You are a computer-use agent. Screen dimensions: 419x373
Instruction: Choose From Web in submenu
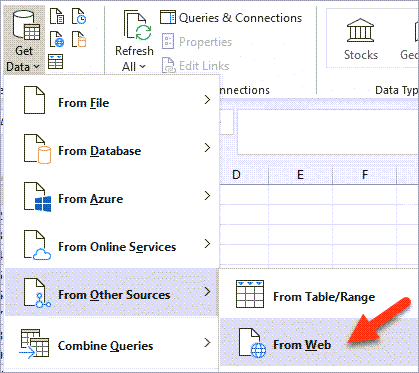(x=319, y=342)
